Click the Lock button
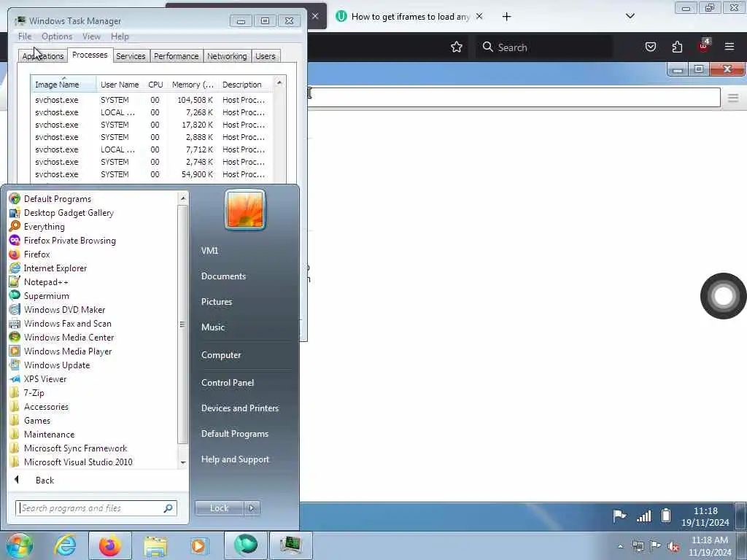Viewport: 747px width, 560px height. click(x=220, y=508)
